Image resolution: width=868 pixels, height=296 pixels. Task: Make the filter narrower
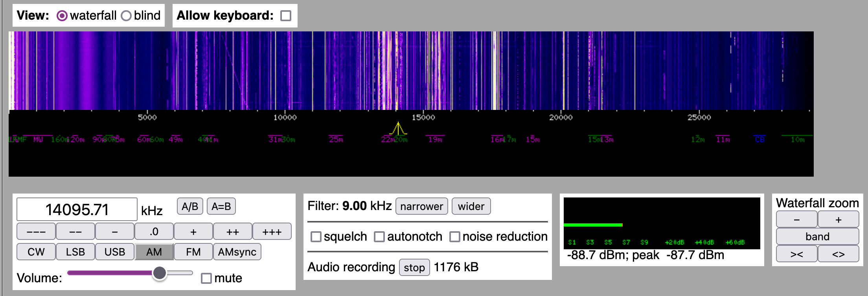pos(421,206)
